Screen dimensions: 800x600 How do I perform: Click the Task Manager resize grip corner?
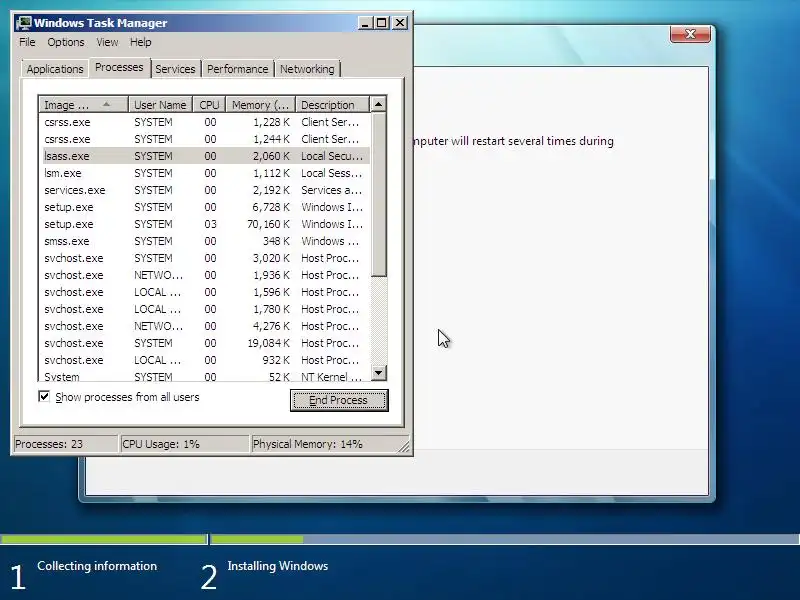pos(404,447)
